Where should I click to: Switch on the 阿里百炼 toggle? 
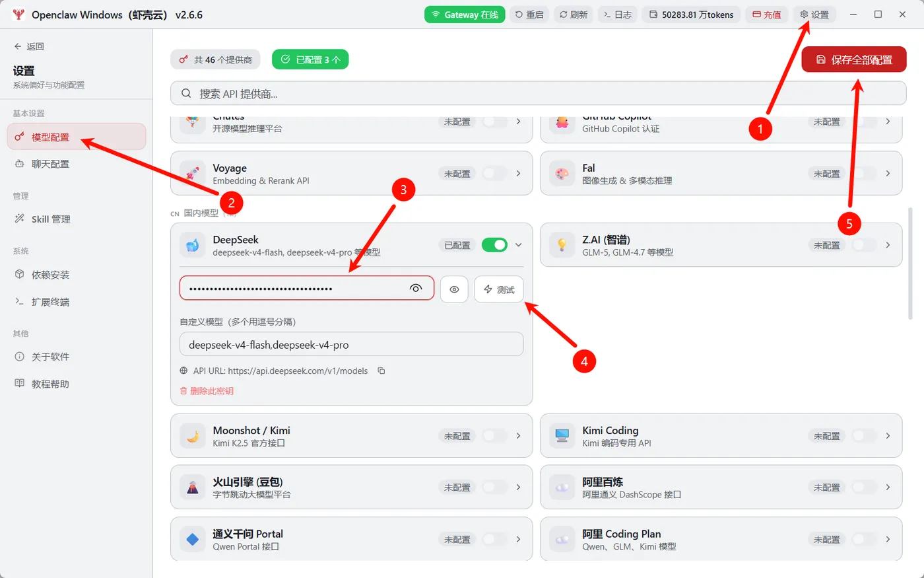864,488
